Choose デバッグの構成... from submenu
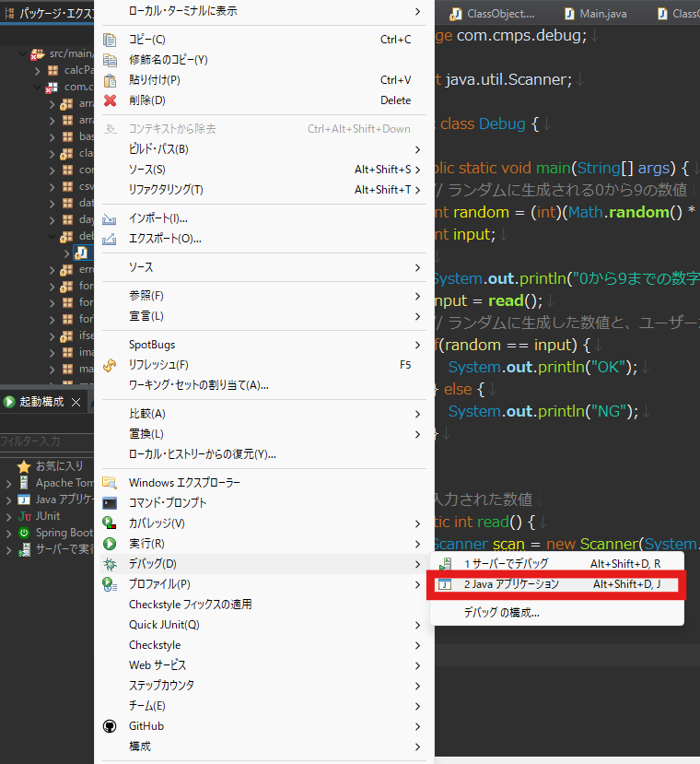Image resolution: width=700 pixels, height=764 pixels. tap(501, 613)
